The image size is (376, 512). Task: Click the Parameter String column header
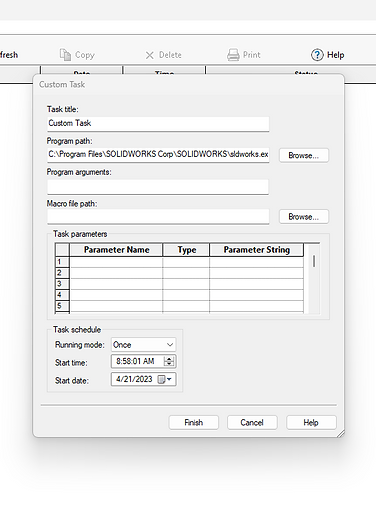click(257, 250)
